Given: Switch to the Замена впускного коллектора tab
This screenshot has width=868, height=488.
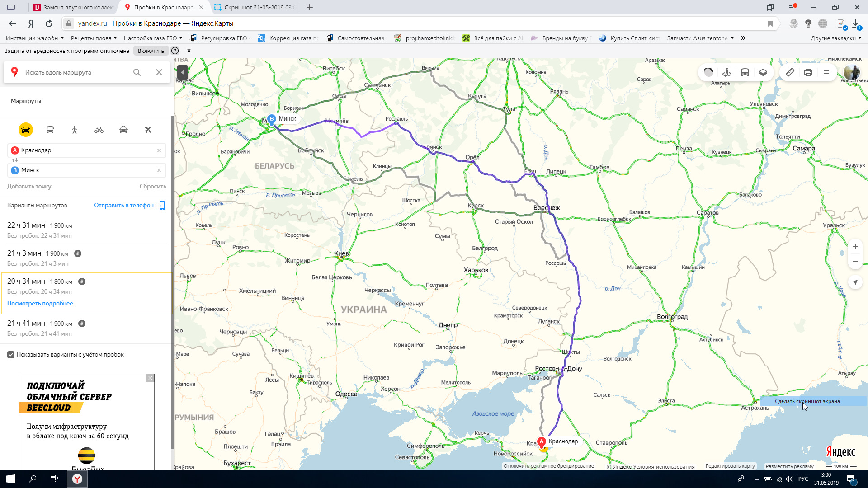Looking at the screenshot, I should point(73,7).
